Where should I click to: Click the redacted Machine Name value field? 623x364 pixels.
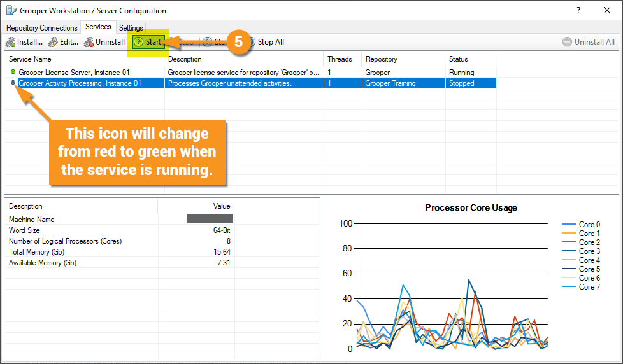tap(210, 219)
